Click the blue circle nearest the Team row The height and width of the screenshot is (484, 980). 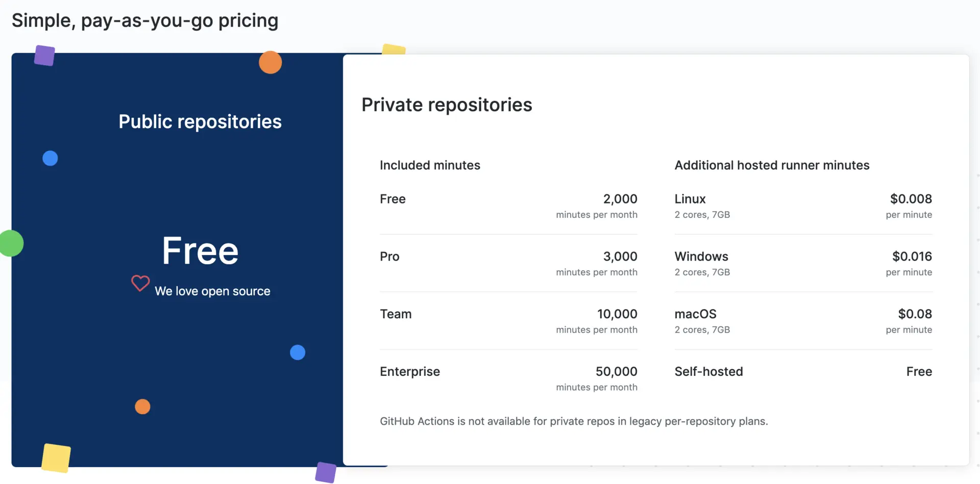pos(298,352)
